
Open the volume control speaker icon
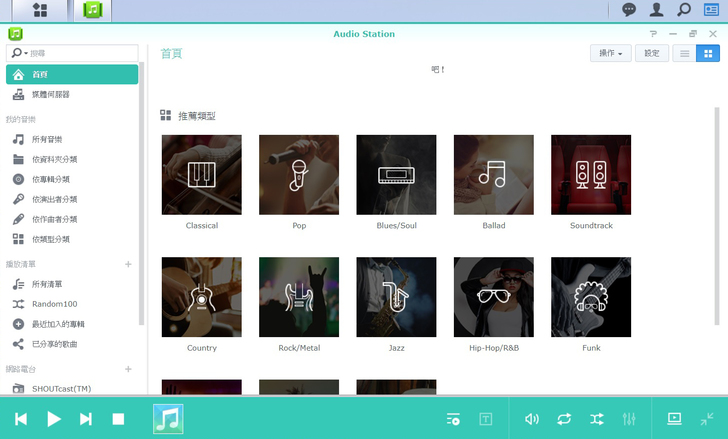[x=532, y=419]
